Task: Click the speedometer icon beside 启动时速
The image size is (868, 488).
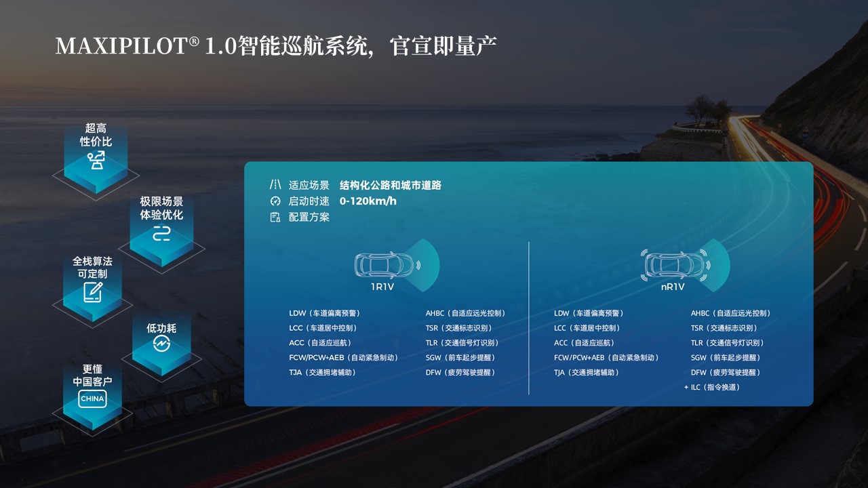Action: pos(275,201)
